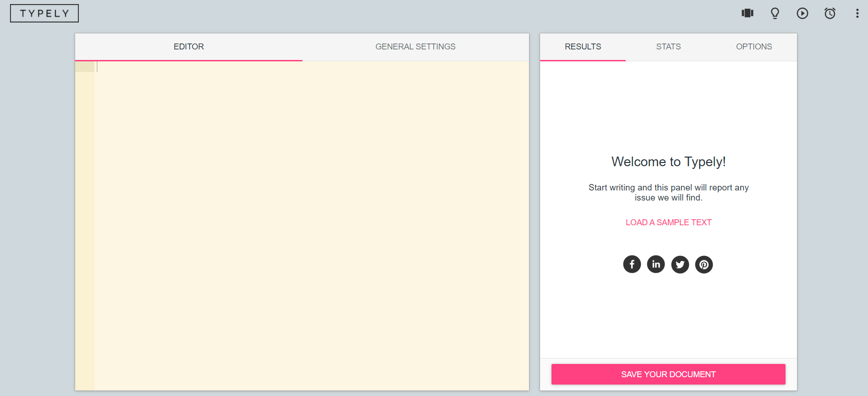868x396 pixels.
Task: Open the General Settings tab
Action: coord(415,47)
